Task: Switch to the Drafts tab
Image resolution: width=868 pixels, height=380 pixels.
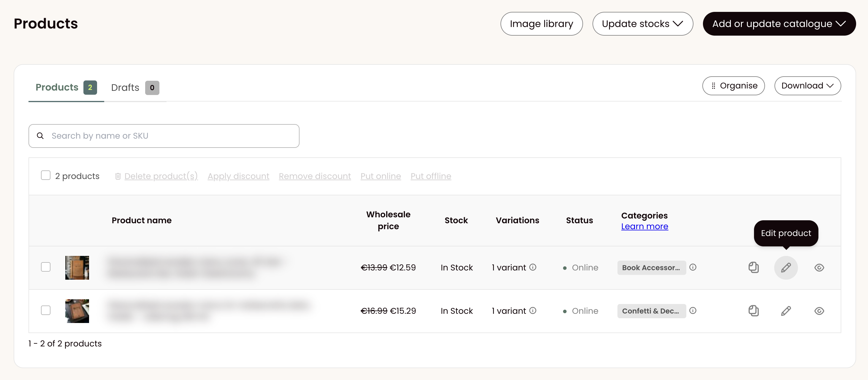Action: [x=135, y=88]
